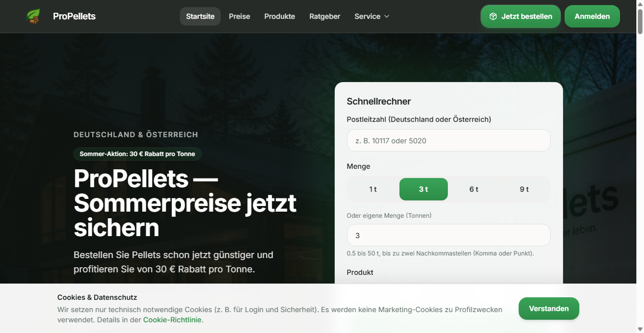Click the page scrollbar up arrow
The height and width of the screenshot is (333, 644).
pos(640,4)
